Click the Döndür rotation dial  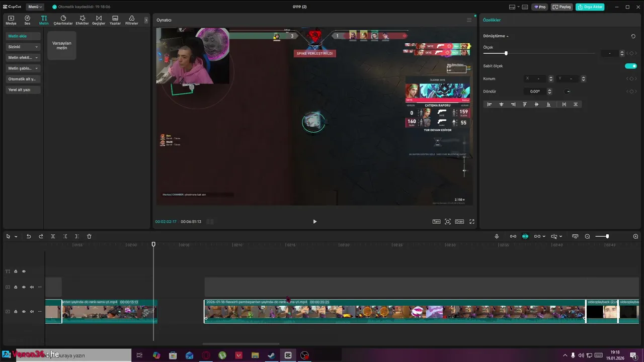pos(568,92)
